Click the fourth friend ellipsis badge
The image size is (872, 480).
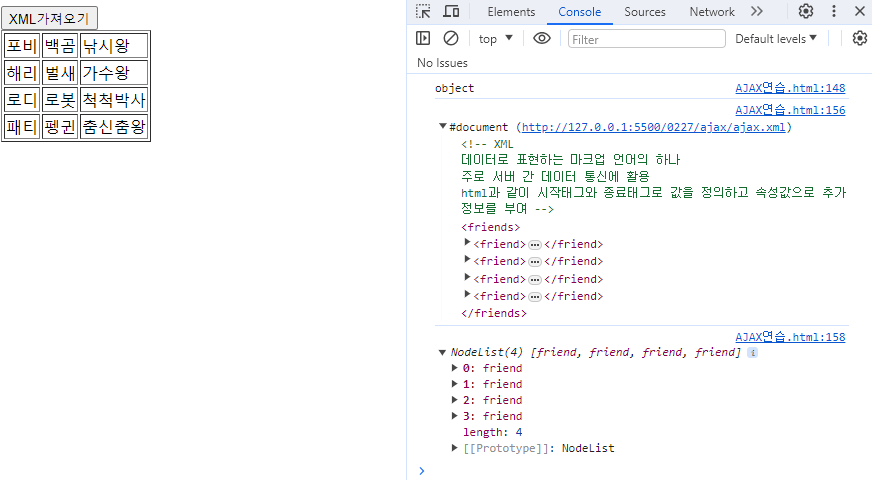click(x=535, y=297)
